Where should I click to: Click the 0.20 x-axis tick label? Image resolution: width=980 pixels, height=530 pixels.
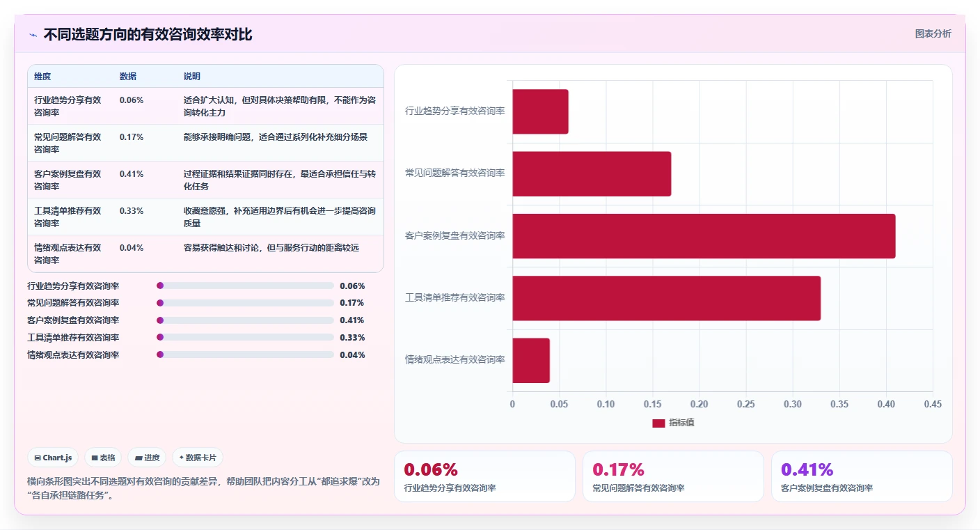click(x=699, y=404)
